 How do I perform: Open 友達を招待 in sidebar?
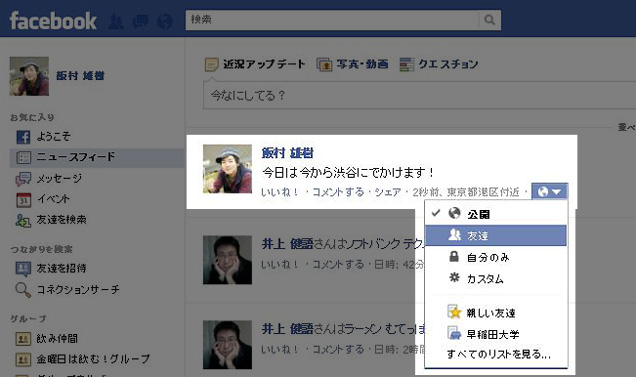pyautogui.click(x=61, y=268)
